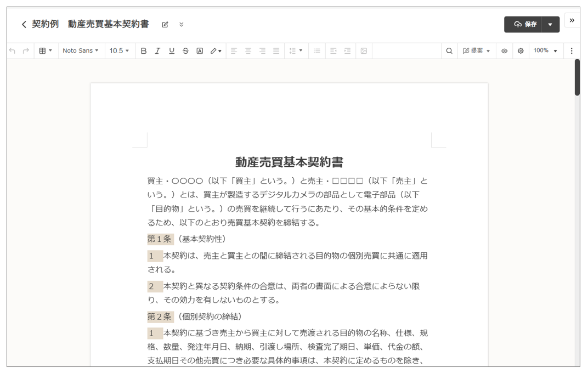Click the 保存 save button

point(523,25)
